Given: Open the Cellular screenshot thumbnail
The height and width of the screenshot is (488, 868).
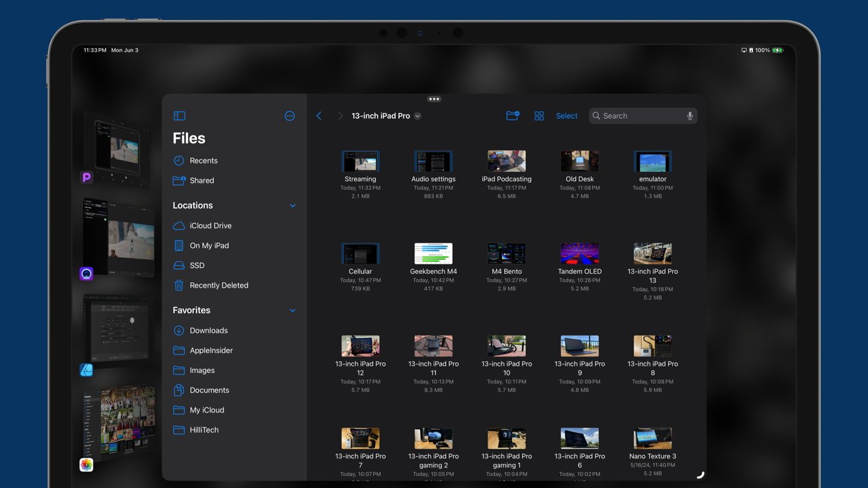Looking at the screenshot, I should point(361,253).
